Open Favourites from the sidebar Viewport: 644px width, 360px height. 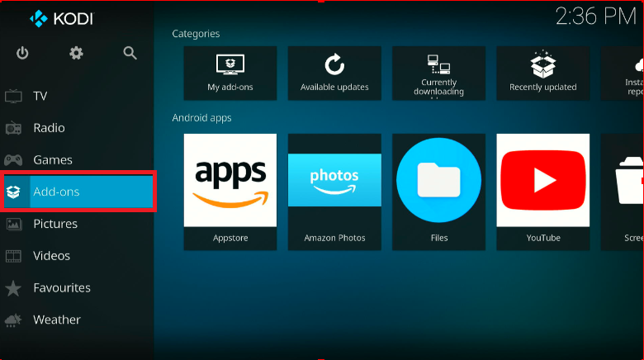[x=77, y=287]
